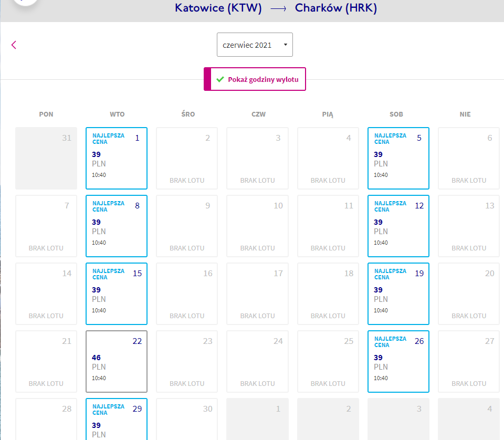Click the PON weekday header
Screen dimensions: 504x440
tap(46, 114)
